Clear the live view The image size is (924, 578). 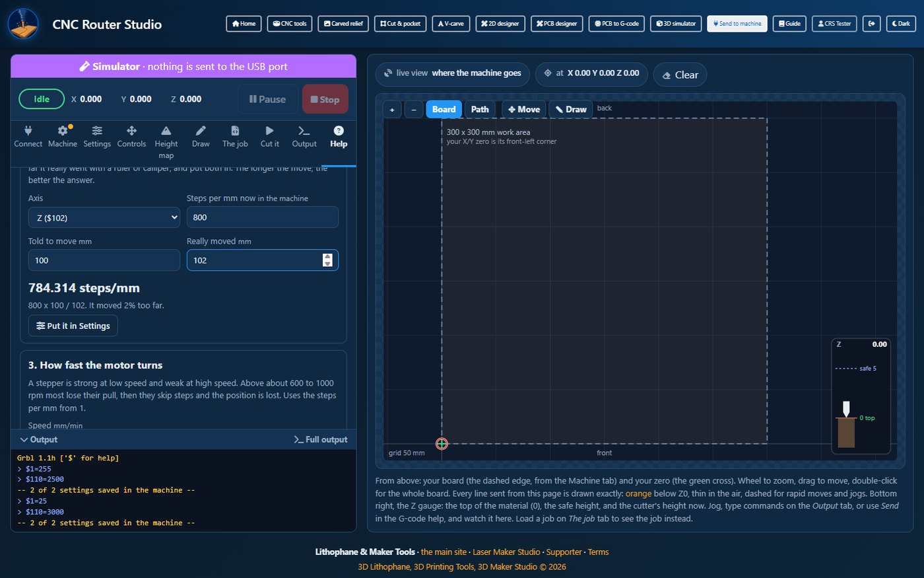680,75
